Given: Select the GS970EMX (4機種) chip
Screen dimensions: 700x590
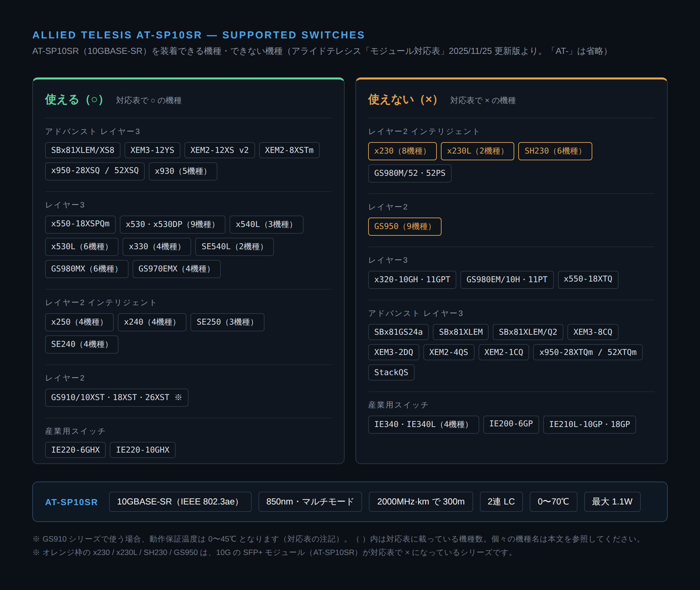Looking at the screenshot, I should [176, 269].
